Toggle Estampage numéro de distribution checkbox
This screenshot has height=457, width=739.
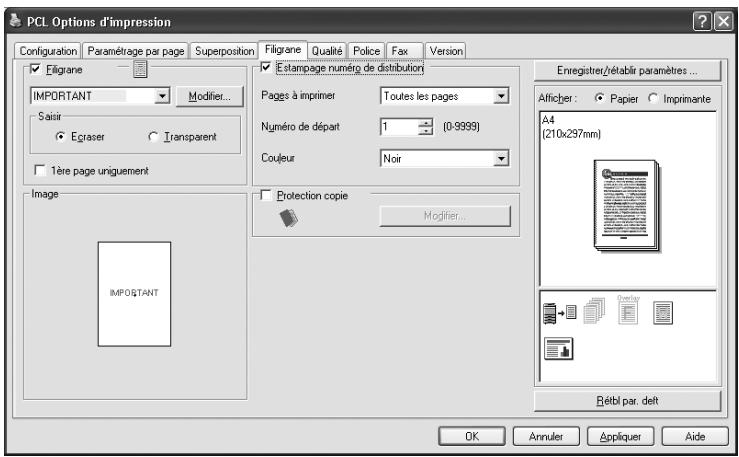pyautogui.click(x=266, y=67)
